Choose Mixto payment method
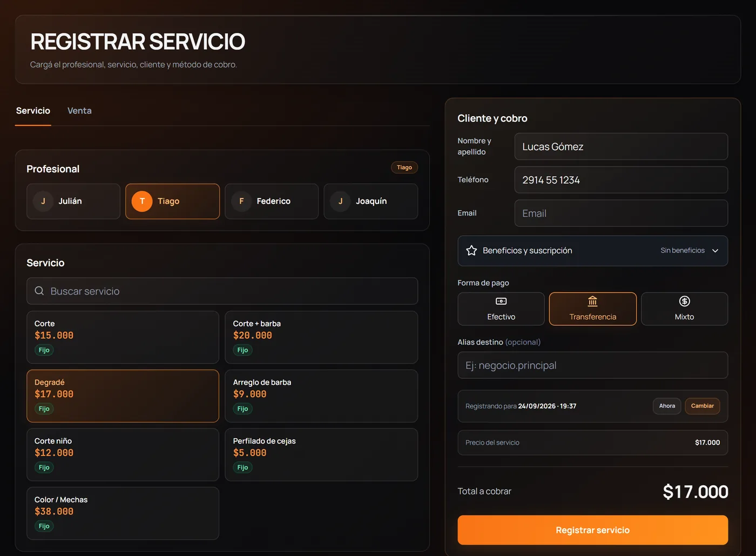The width and height of the screenshot is (756, 556). [684, 309]
